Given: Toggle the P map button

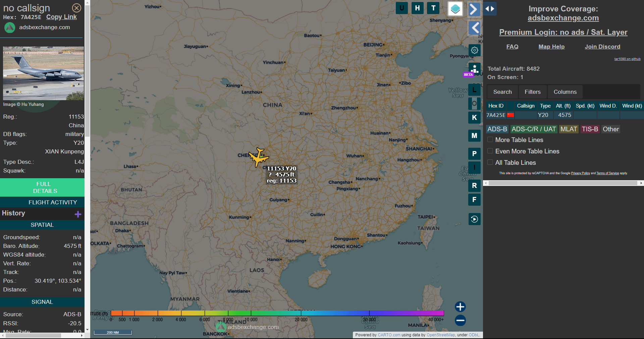Looking at the screenshot, I should tap(474, 154).
